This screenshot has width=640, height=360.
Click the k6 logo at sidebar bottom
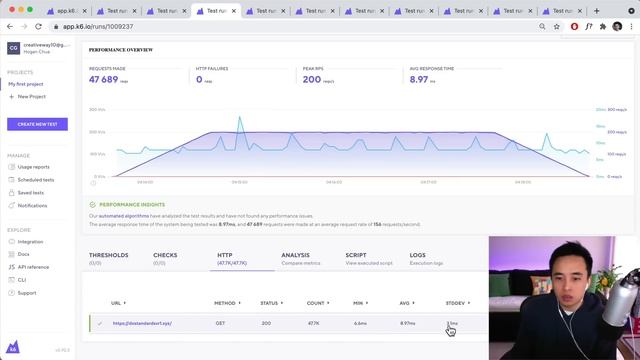(x=13, y=347)
